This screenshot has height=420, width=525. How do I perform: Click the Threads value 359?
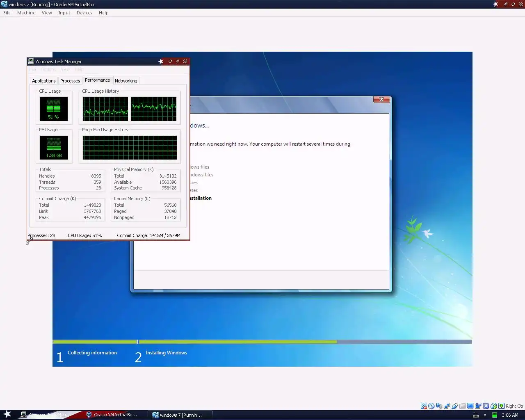[x=97, y=182]
